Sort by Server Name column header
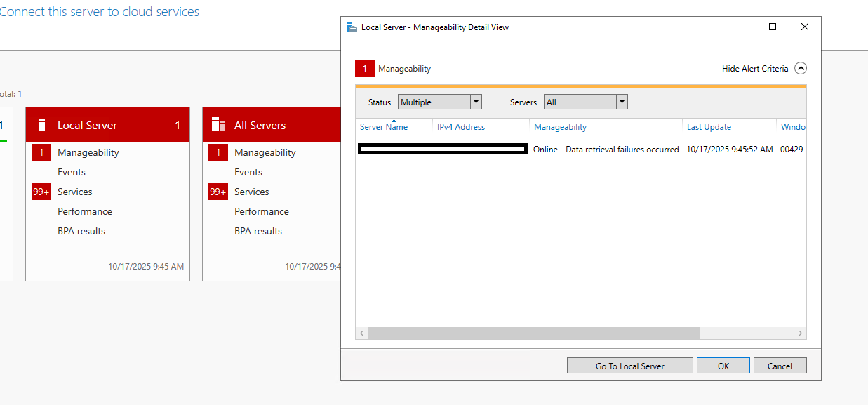Screen dimensions: 868x405 coord(384,127)
